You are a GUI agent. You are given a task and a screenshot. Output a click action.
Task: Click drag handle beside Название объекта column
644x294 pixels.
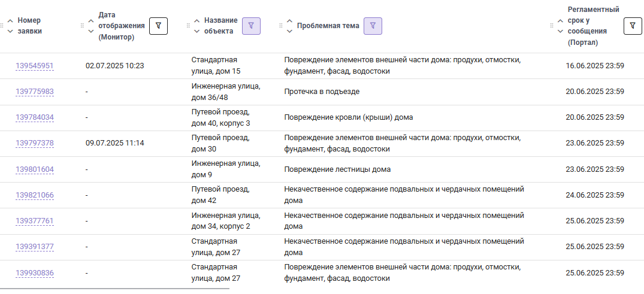188,26
